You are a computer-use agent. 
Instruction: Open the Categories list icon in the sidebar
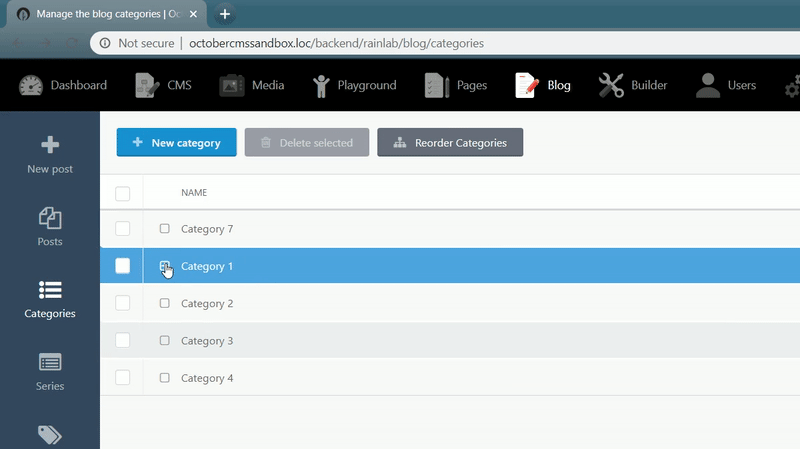point(50,290)
